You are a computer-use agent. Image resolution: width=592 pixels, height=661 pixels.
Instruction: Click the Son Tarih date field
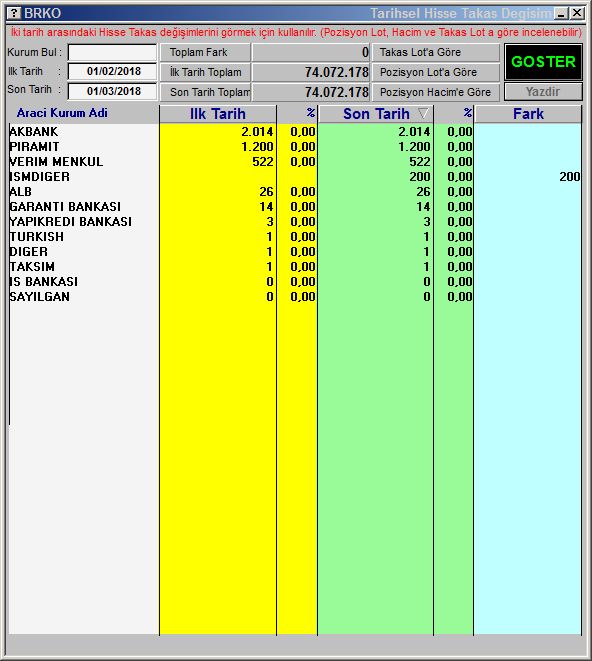112,91
